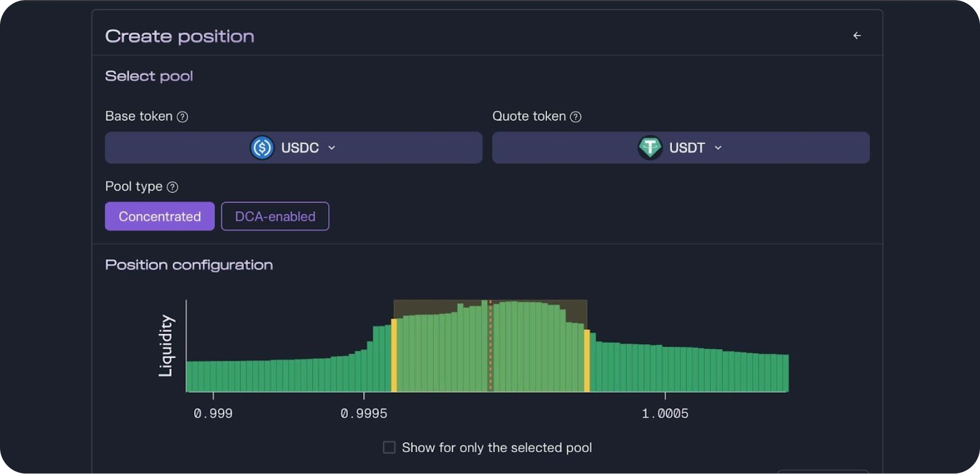Viewport: 980px width, 474px height.
Task: Open the Base token help tooltip icon
Action: [x=183, y=117]
